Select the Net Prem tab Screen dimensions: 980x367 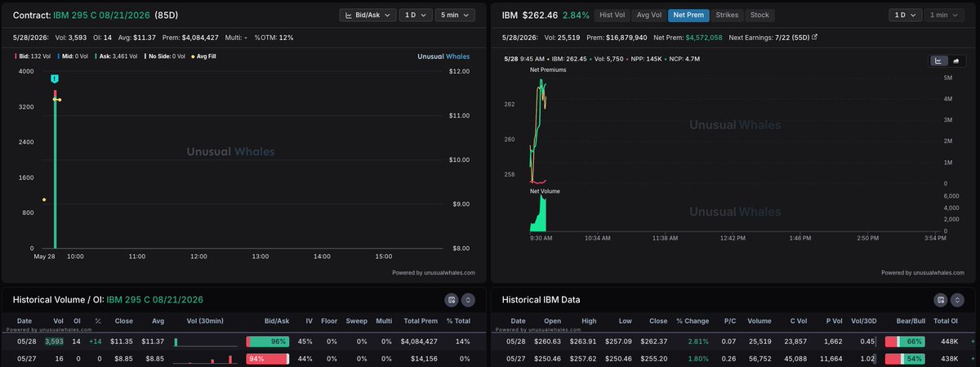[x=688, y=15]
